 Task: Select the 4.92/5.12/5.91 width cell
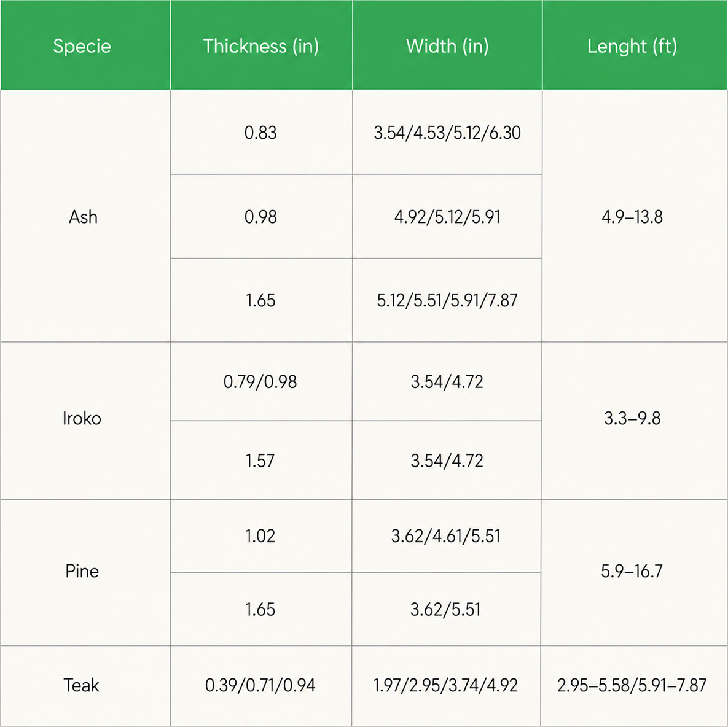pos(447,216)
